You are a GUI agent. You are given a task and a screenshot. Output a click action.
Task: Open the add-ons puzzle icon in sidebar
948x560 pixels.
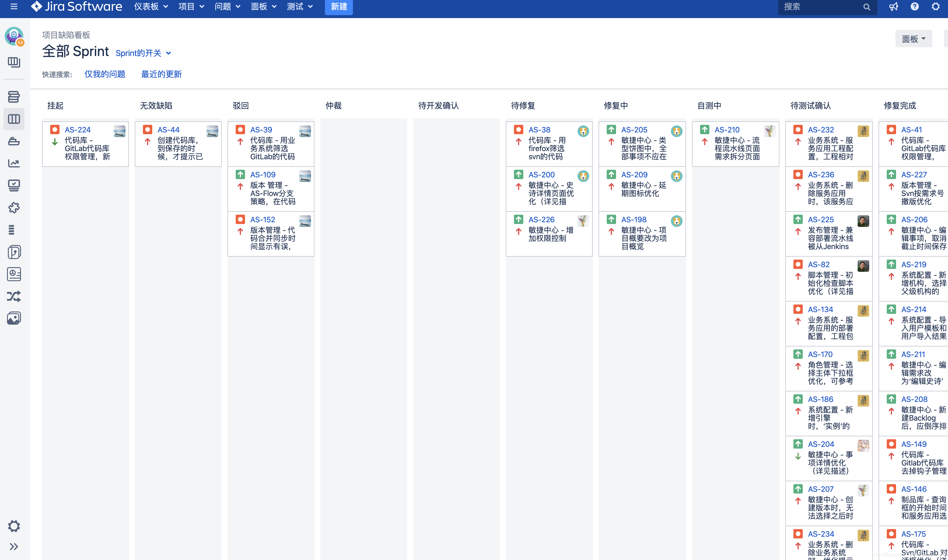coord(14,208)
